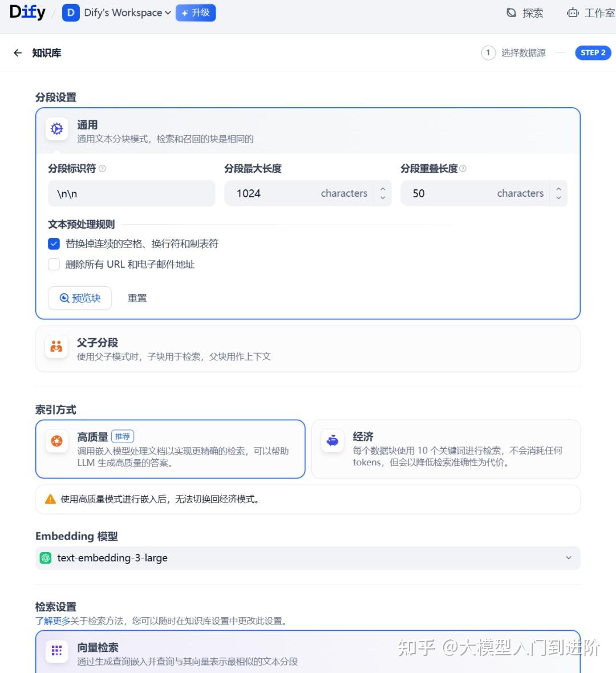Click the 向量检索 grid icon
This screenshot has width=616, height=673.
[56, 651]
